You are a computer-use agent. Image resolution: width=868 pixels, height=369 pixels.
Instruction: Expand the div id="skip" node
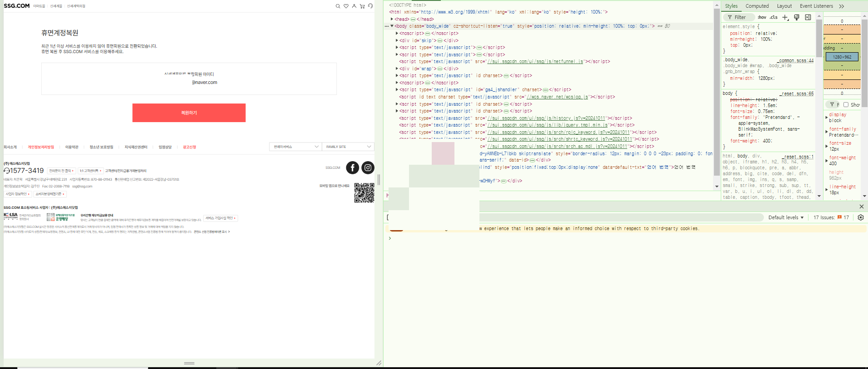pos(397,40)
